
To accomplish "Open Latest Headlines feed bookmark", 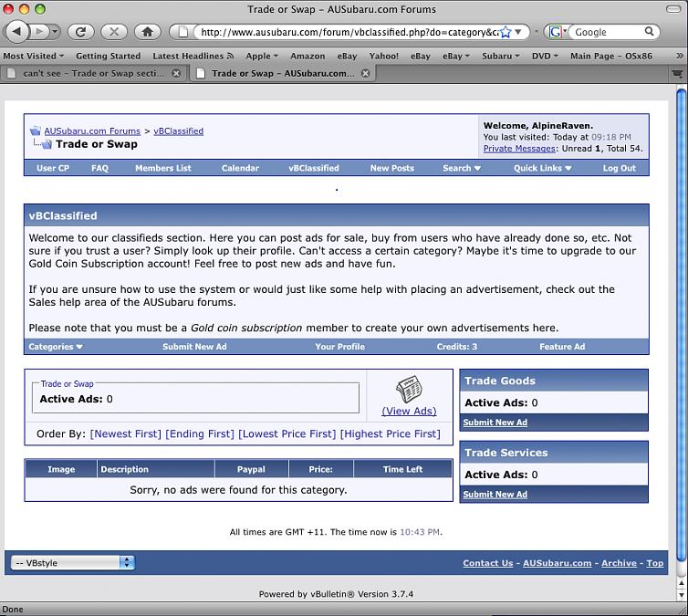I will pos(193,57).
